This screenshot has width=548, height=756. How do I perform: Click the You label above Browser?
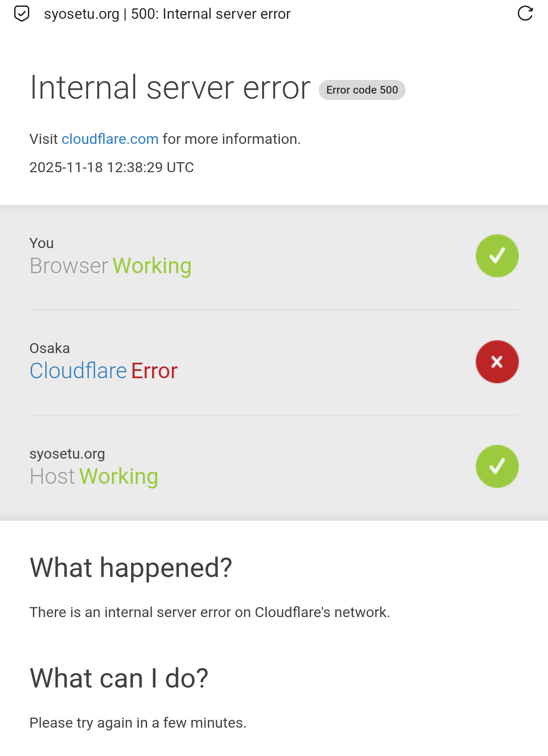coord(42,243)
